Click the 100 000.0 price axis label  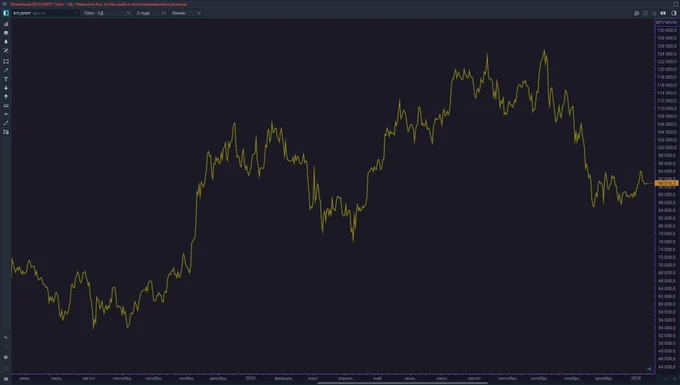[667, 148]
